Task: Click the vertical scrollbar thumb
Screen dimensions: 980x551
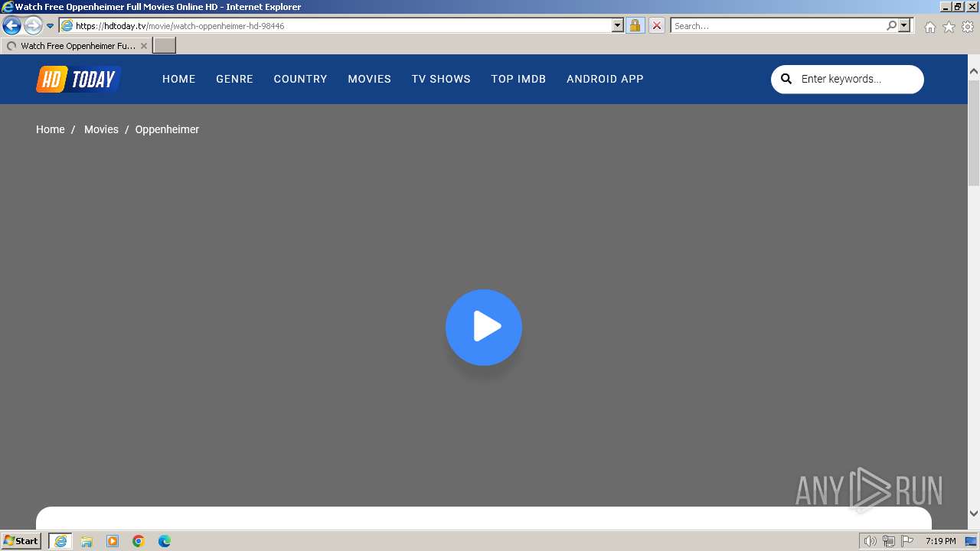Action: coord(974,132)
